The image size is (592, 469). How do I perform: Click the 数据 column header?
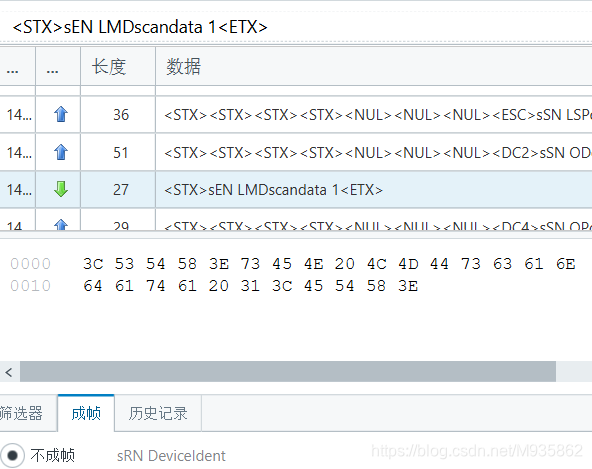[374, 66]
